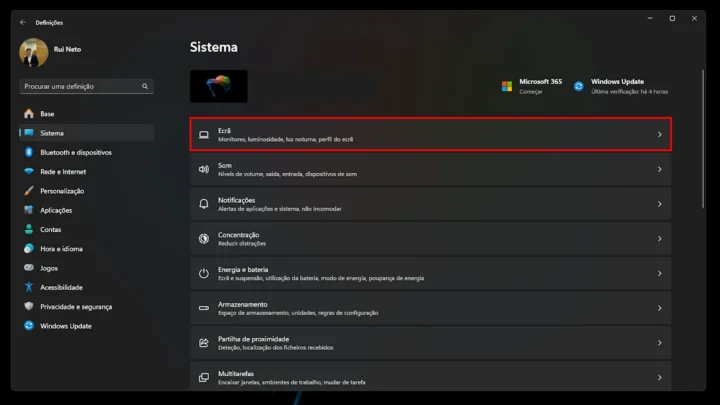
Task: Expand the Armazenamento row chevron
Action: pyautogui.click(x=659, y=308)
